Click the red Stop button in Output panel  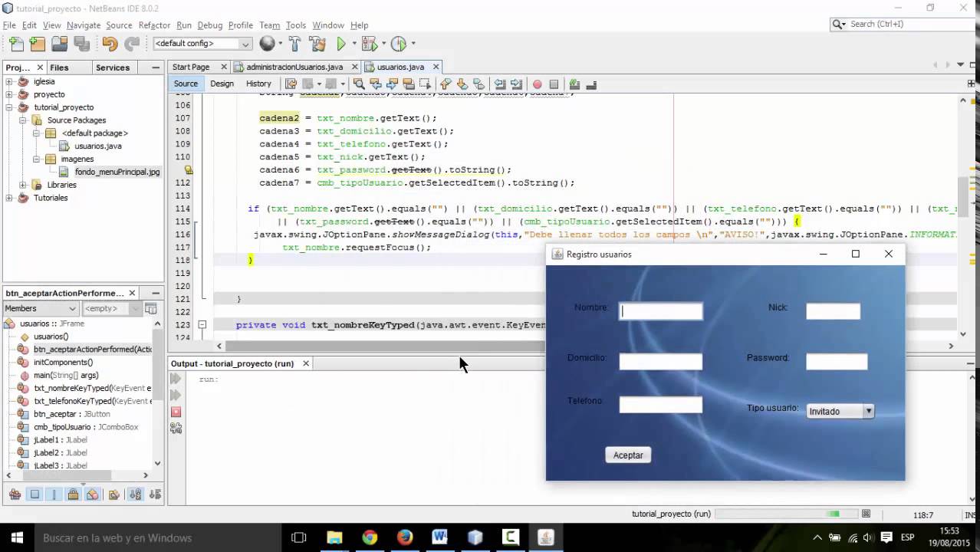(x=176, y=412)
